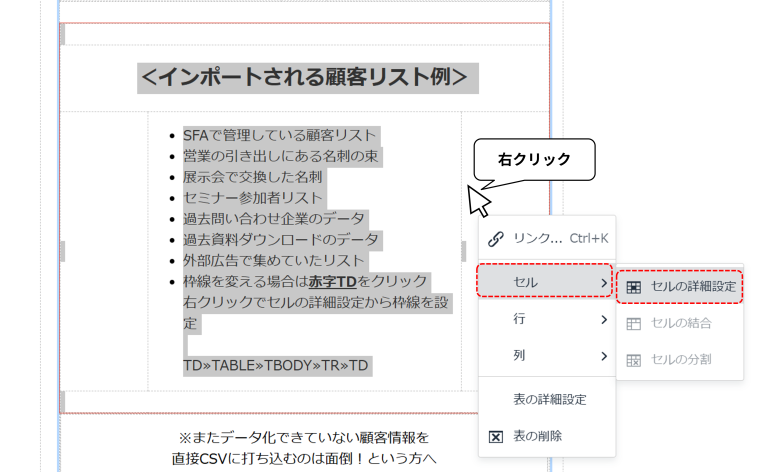This screenshot has height=472, width=768.
Task: Click bullet 営業の引き出しにある名刺の束
Action: [281, 156]
